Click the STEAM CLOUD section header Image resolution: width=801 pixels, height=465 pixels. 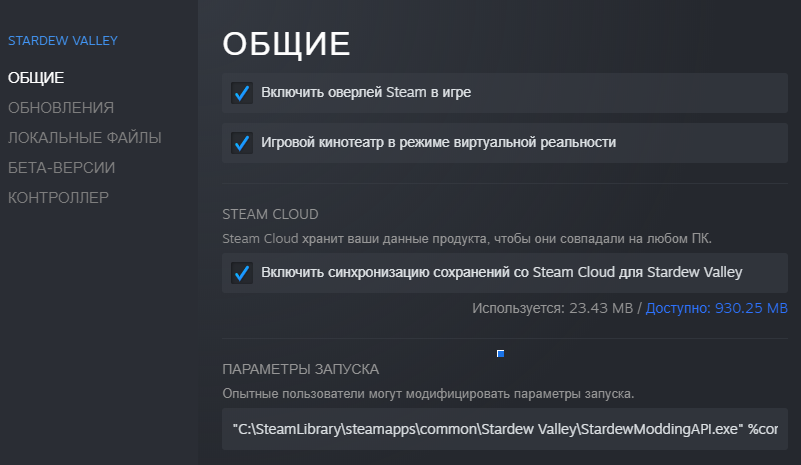tap(270, 214)
